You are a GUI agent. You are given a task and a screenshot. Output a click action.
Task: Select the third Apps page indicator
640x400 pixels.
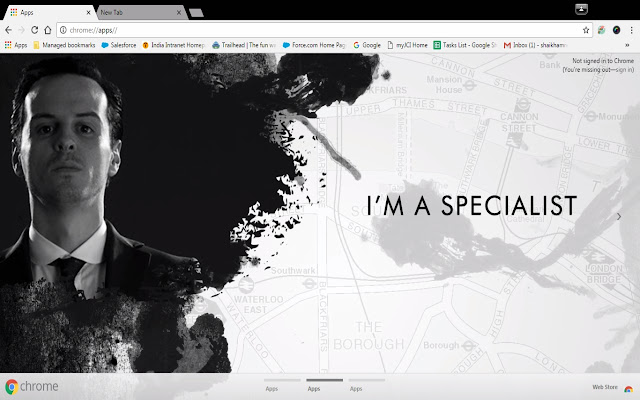(x=367, y=385)
